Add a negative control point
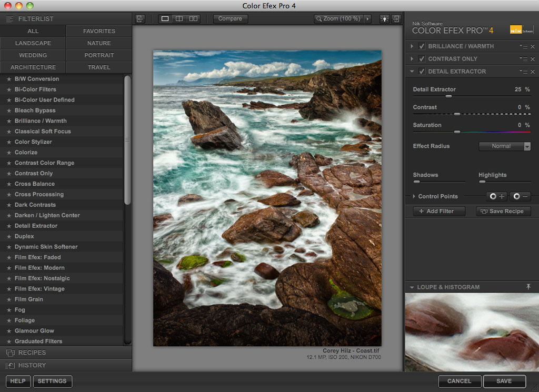 pos(520,196)
